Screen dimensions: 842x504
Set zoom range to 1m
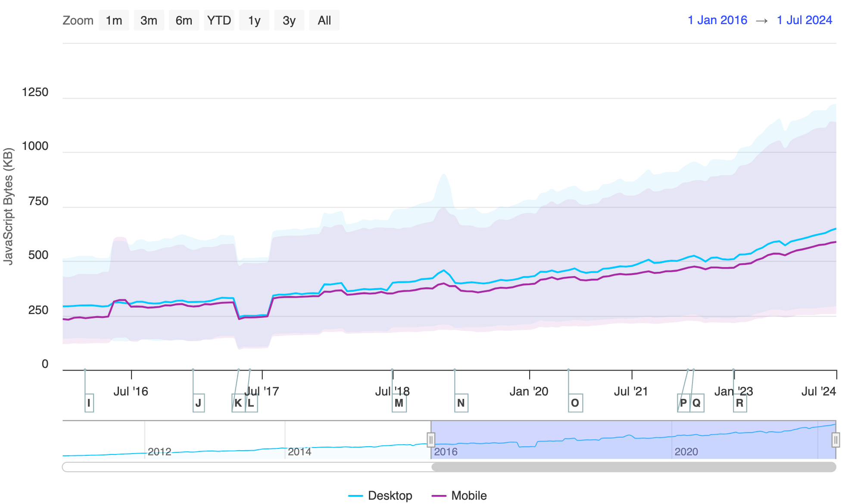click(114, 20)
